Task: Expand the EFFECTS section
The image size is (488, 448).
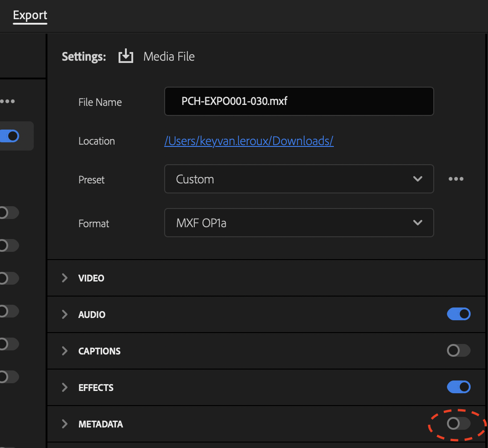Action: point(64,387)
